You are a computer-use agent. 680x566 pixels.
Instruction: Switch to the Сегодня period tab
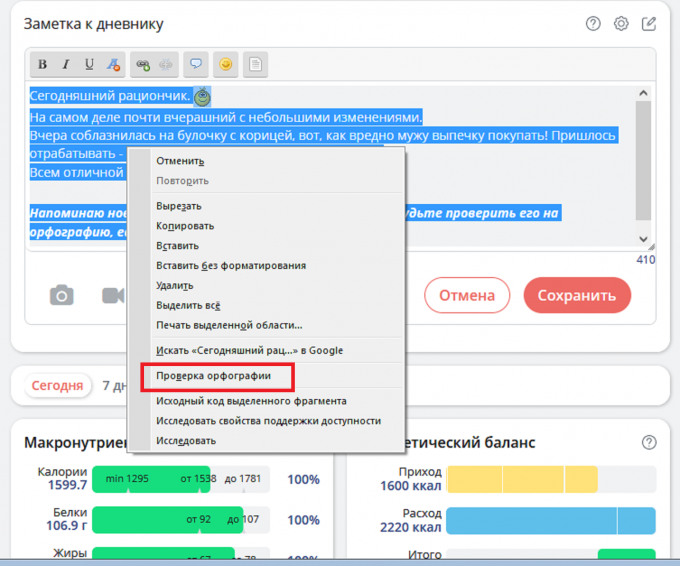57,385
